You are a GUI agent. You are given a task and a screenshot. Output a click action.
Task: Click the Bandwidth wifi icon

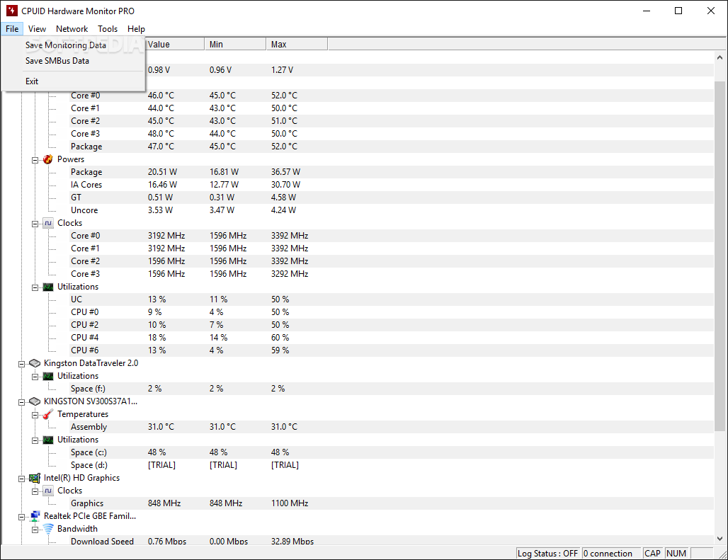[x=48, y=529]
